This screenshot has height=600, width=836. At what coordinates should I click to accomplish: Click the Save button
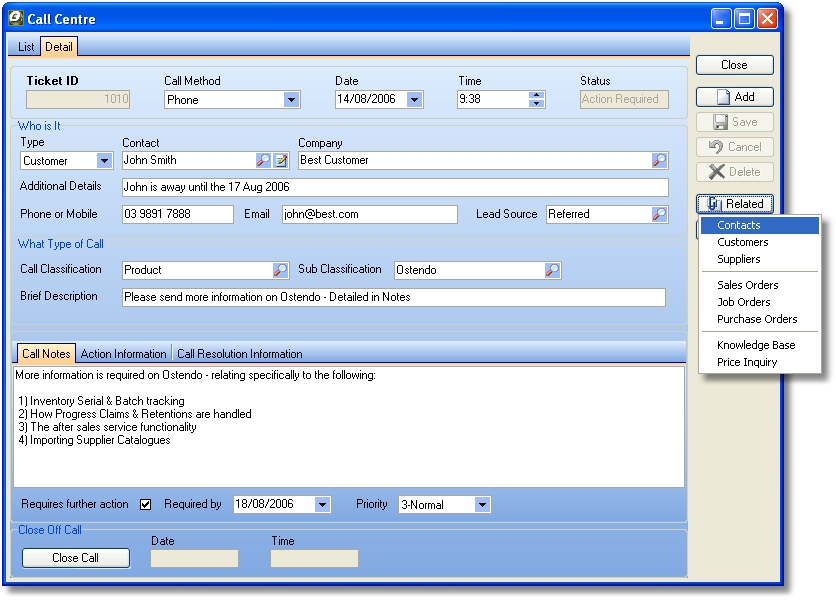pos(735,122)
